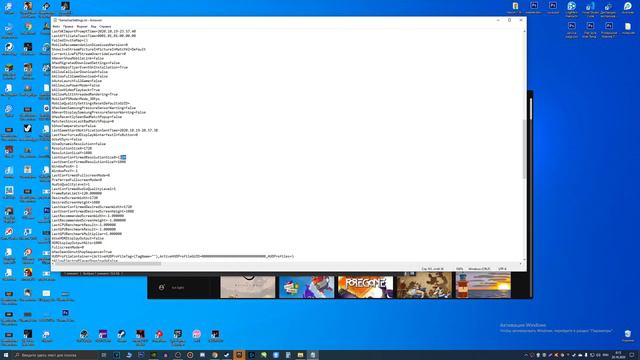Click the ResolutionSizeX=1720 line

click(71, 148)
